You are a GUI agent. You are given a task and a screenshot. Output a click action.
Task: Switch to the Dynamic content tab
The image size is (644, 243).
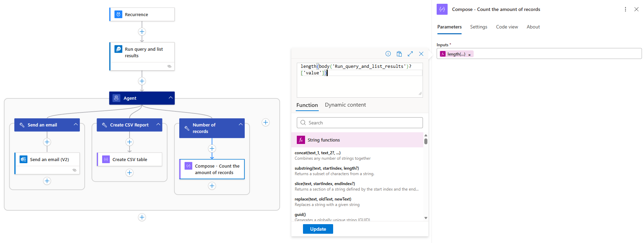[x=345, y=105]
